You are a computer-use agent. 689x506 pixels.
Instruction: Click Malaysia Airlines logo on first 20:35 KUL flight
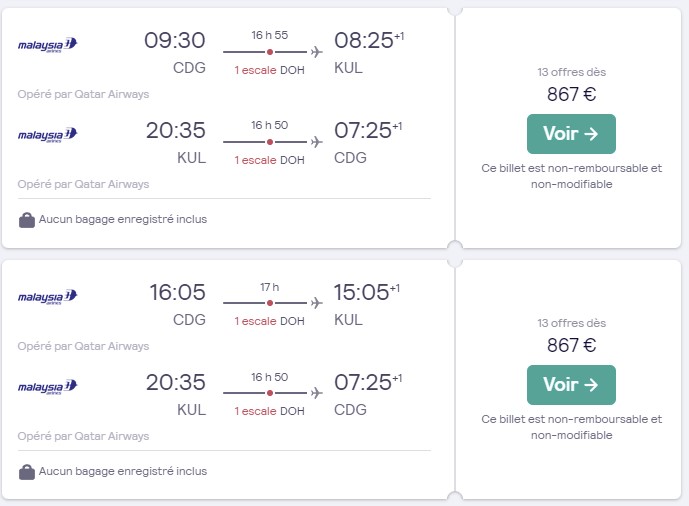click(47, 135)
